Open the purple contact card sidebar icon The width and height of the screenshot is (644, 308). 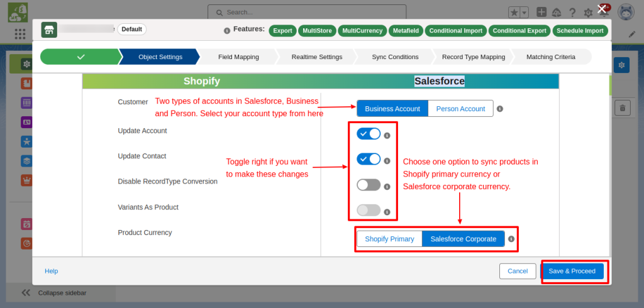pos(26,123)
